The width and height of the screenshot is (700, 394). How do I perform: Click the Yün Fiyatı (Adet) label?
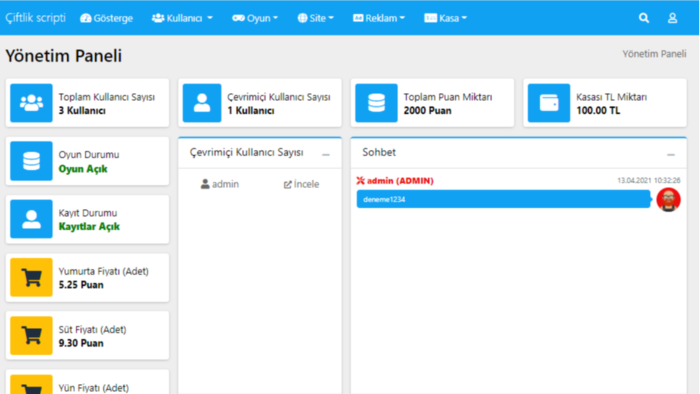click(x=94, y=388)
